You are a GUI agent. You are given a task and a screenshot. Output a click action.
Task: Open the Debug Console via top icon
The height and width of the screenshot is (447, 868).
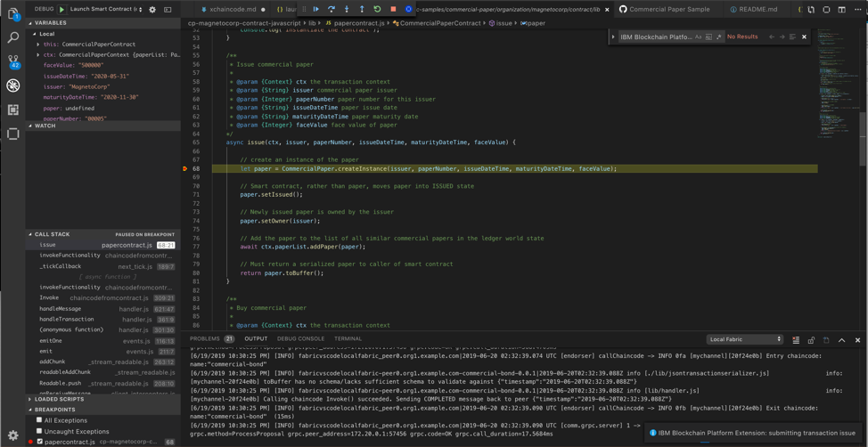[x=168, y=10]
